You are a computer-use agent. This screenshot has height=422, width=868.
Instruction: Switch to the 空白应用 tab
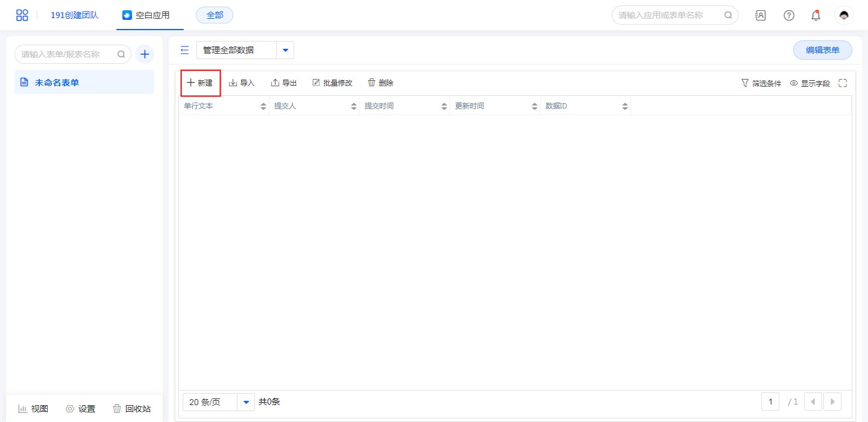click(146, 15)
